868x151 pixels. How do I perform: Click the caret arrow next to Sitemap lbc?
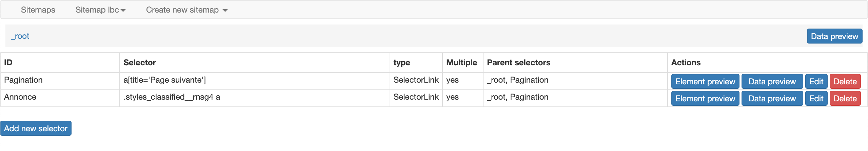(123, 11)
